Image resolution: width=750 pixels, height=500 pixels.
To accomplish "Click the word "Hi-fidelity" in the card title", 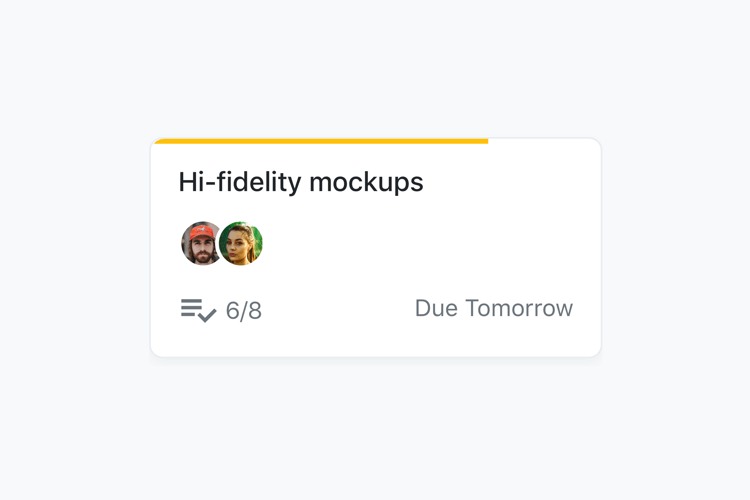I will [239, 182].
